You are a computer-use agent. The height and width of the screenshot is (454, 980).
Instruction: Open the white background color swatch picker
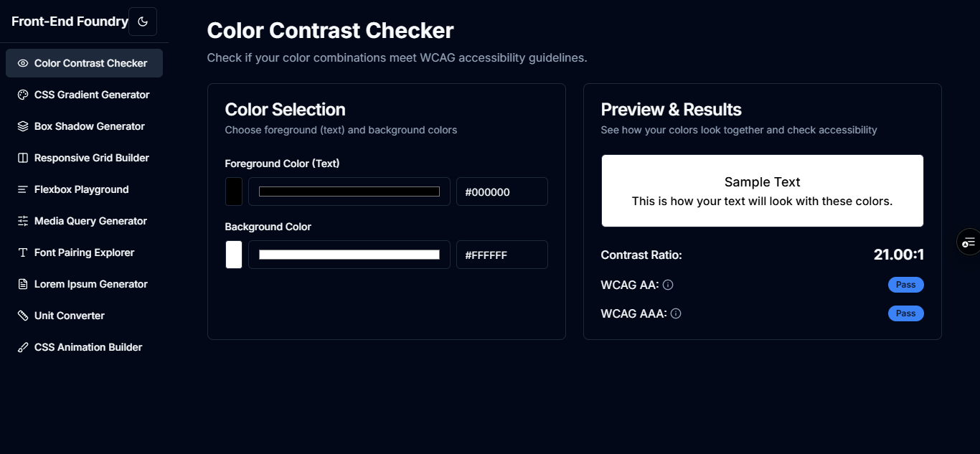(233, 255)
